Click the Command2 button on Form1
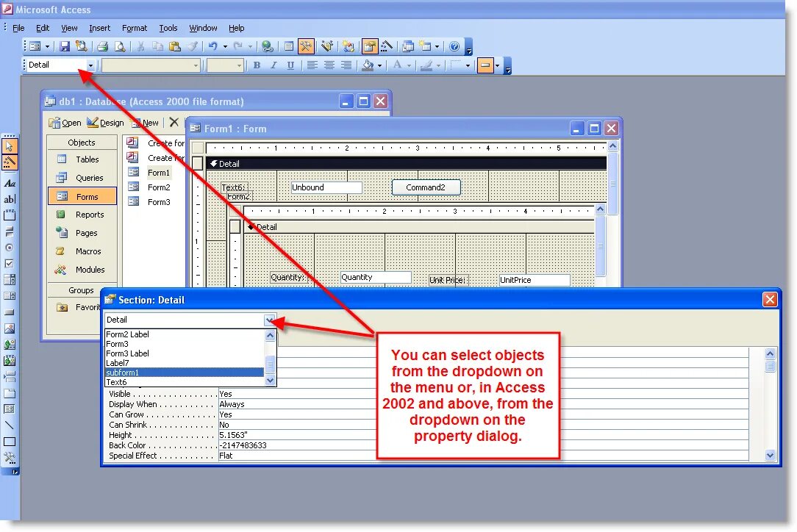The image size is (797, 532). pyautogui.click(x=426, y=187)
